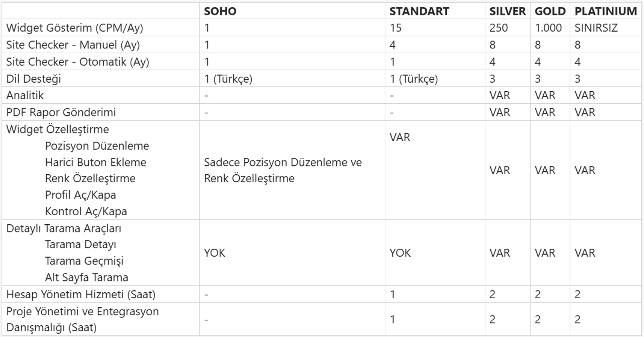
Task: Click the Tarama Geçmişi sub-item
Action: 84,261
